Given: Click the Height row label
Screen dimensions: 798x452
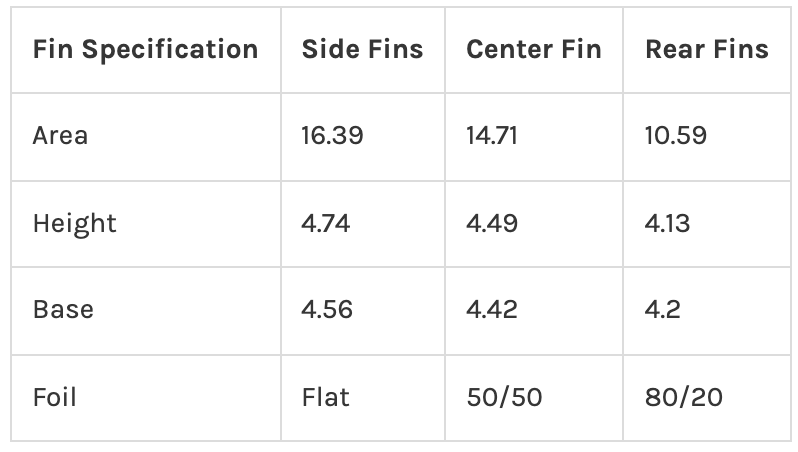Looking at the screenshot, I should click(75, 222).
